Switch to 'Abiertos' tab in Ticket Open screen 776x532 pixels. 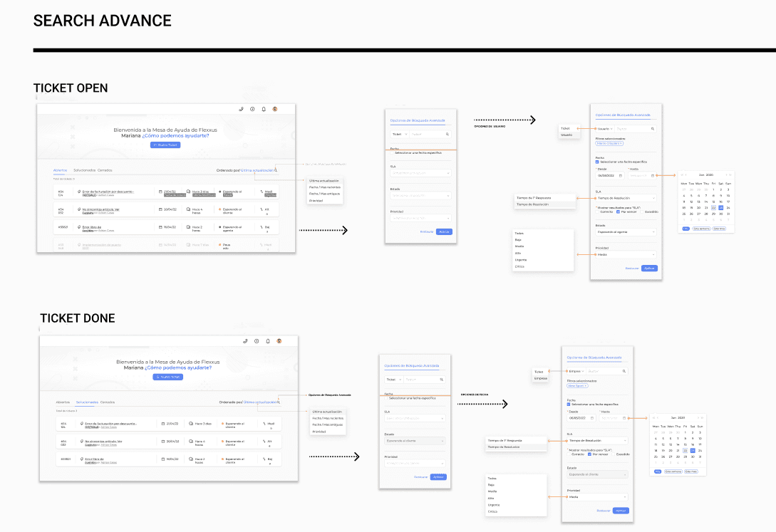pyautogui.click(x=60, y=170)
